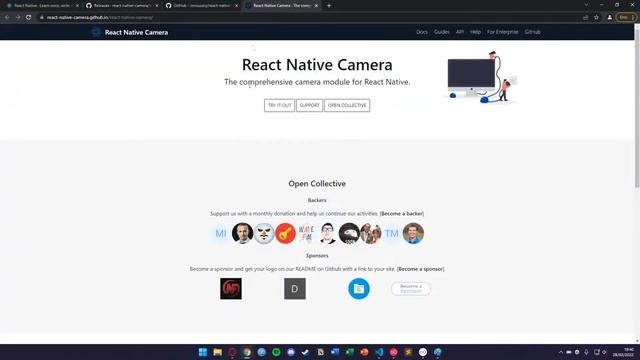This screenshot has width=640, height=360.
Task: Click the OPEN COLLECTIVE button
Action: click(347, 105)
